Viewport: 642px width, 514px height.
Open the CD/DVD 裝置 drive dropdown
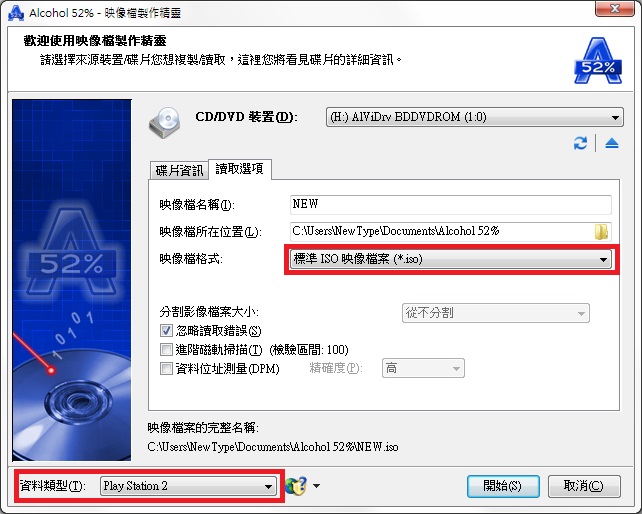475,117
